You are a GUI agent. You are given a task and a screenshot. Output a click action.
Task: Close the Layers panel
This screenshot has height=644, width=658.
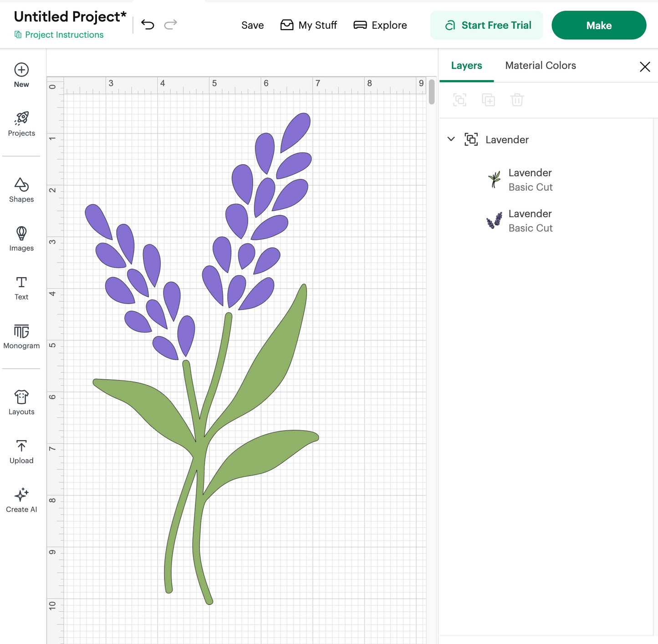click(x=645, y=67)
